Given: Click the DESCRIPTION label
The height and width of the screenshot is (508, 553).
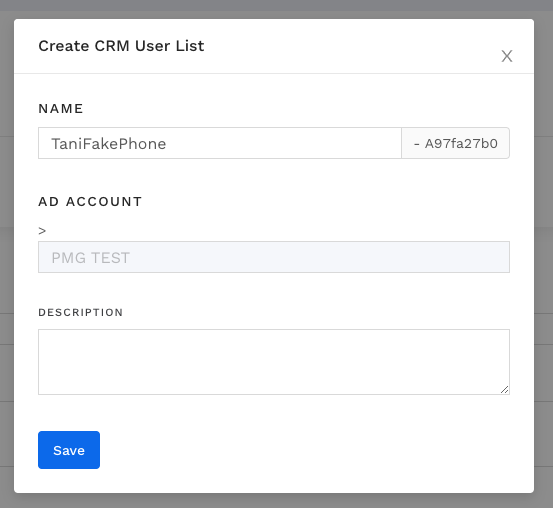Looking at the screenshot, I should (80, 313).
